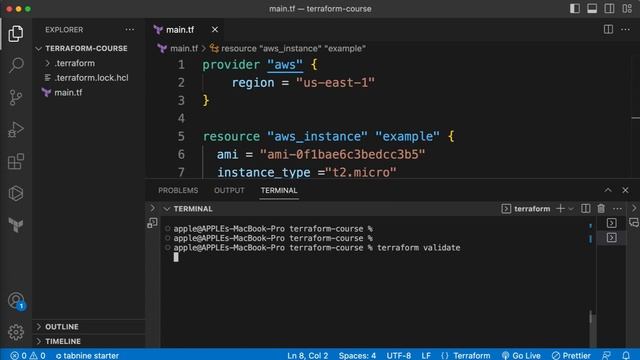Click the "t2.micro" instance type value
This screenshot has width=640, height=360.
(x=361, y=172)
